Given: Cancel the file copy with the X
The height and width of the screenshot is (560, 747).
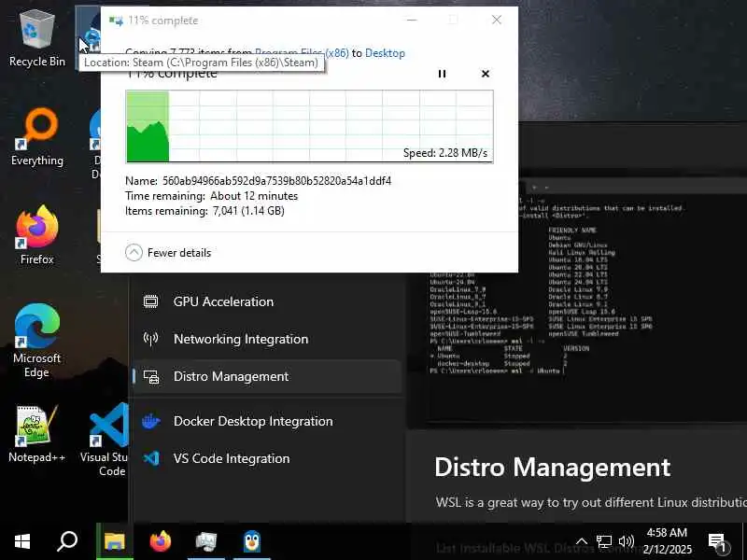Looking at the screenshot, I should (x=485, y=74).
